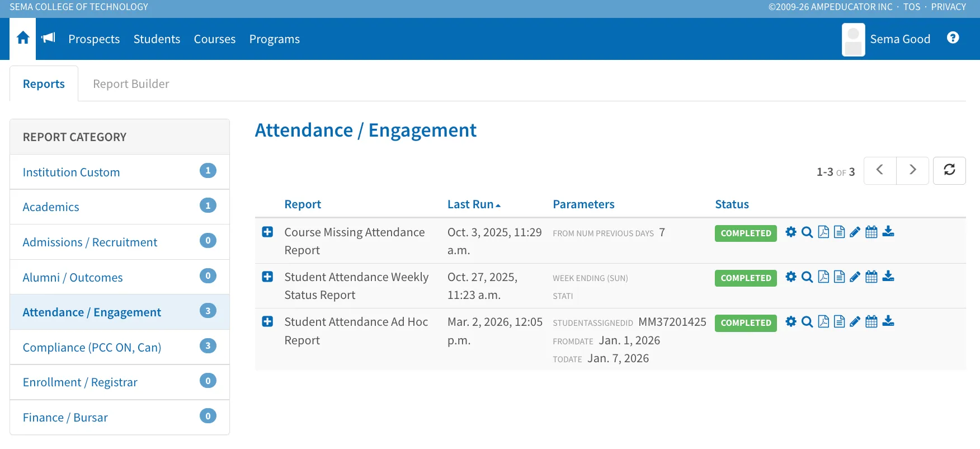The width and height of the screenshot is (980, 449).
Task: Click pencil icon for Student Attendance Weekly Status Report
Action: tap(855, 277)
